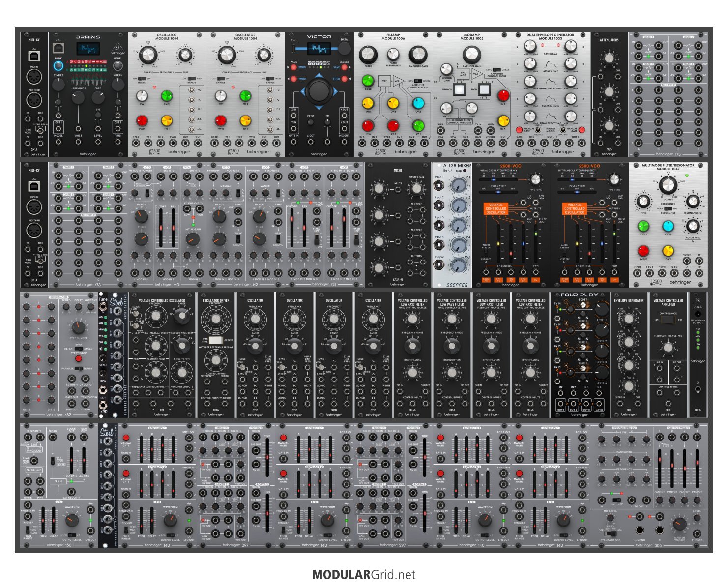Viewport: 728px width, 585px height.
Task: Push the MODEL button on Brains
Action: [118, 65]
